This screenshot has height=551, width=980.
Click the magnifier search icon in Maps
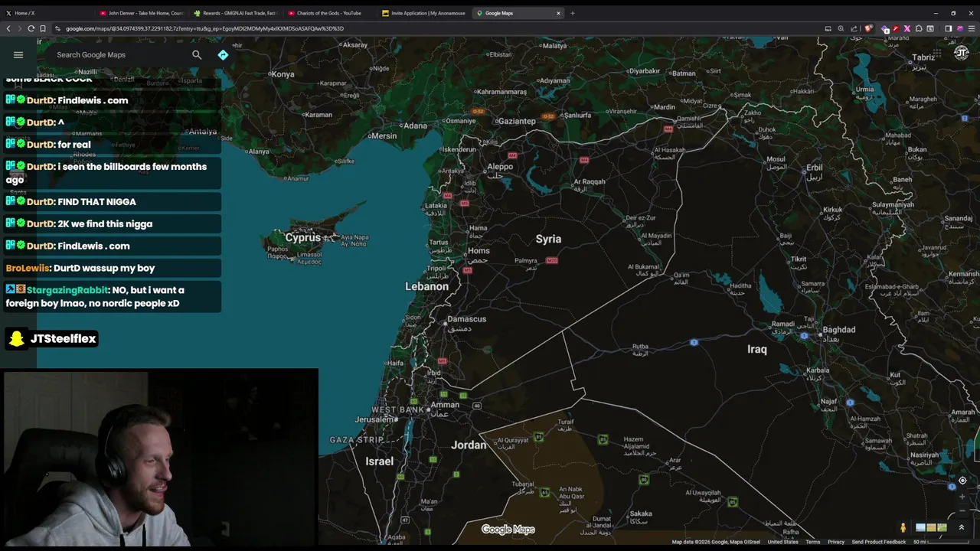tap(197, 54)
